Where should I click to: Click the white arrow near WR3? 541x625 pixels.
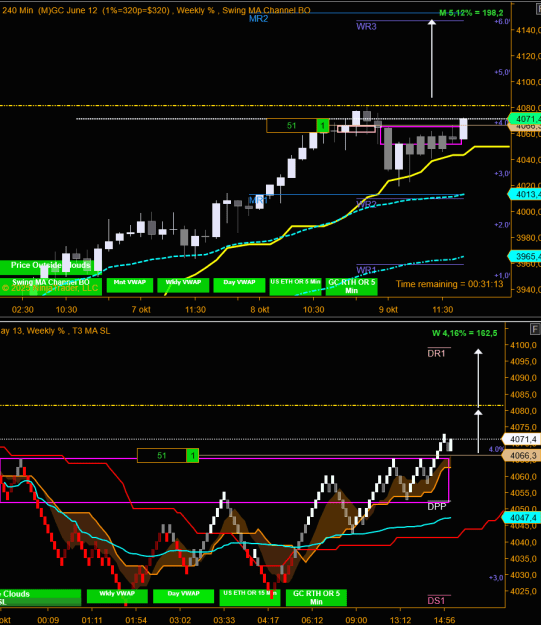tap(432, 59)
